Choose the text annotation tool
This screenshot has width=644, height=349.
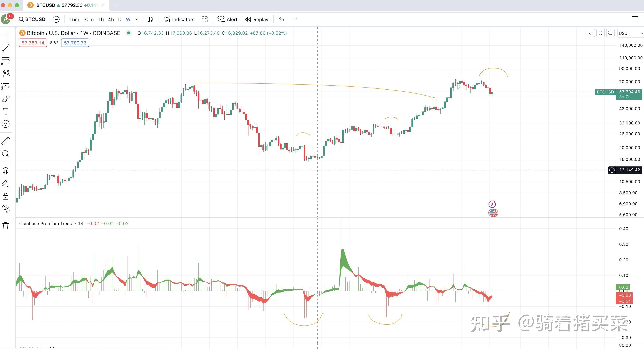(6, 111)
